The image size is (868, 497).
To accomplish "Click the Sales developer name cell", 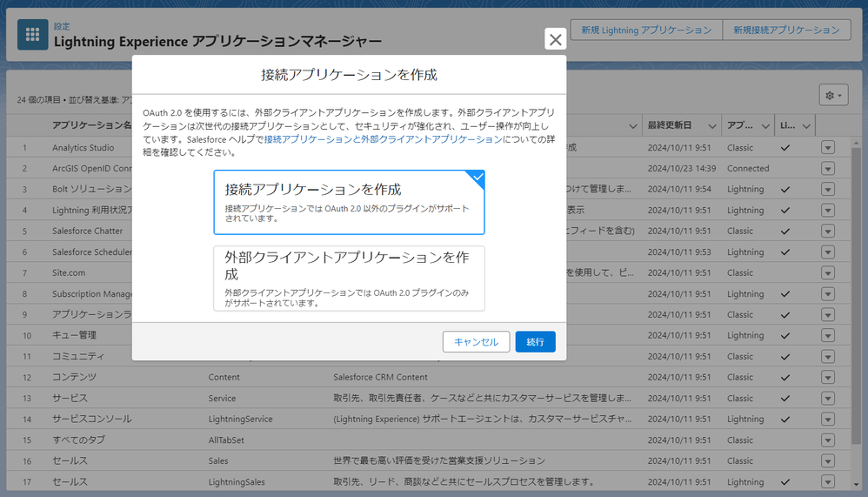I will click(218, 460).
